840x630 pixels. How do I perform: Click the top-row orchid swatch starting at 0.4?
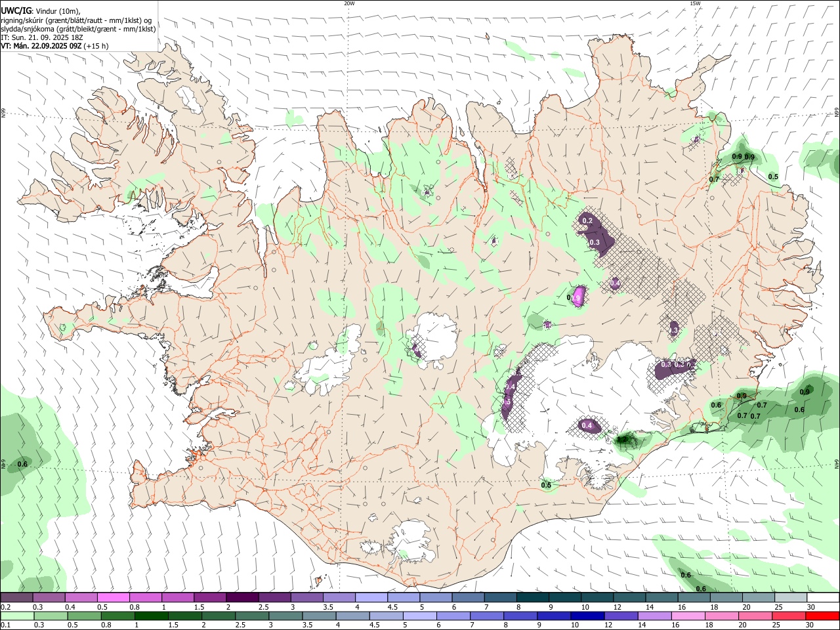[x=81, y=597]
